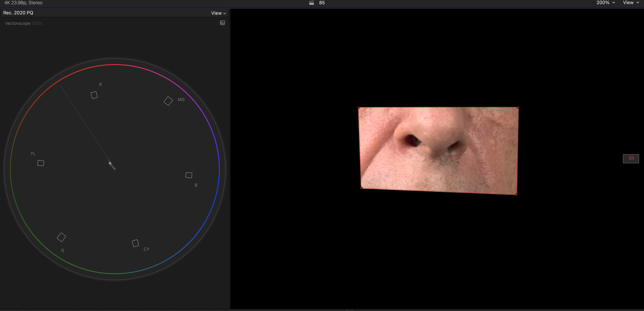Click the vectorscope center crosshair

click(x=115, y=169)
